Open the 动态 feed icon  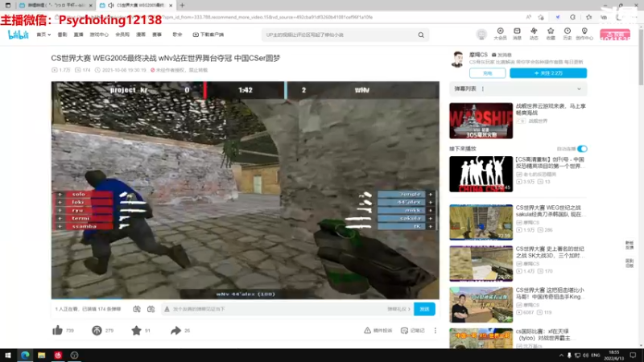[x=534, y=34]
